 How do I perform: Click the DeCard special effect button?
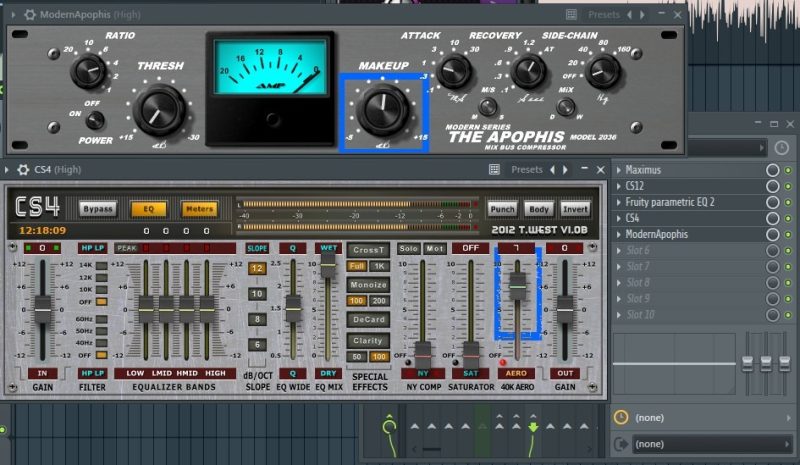point(368,320)
